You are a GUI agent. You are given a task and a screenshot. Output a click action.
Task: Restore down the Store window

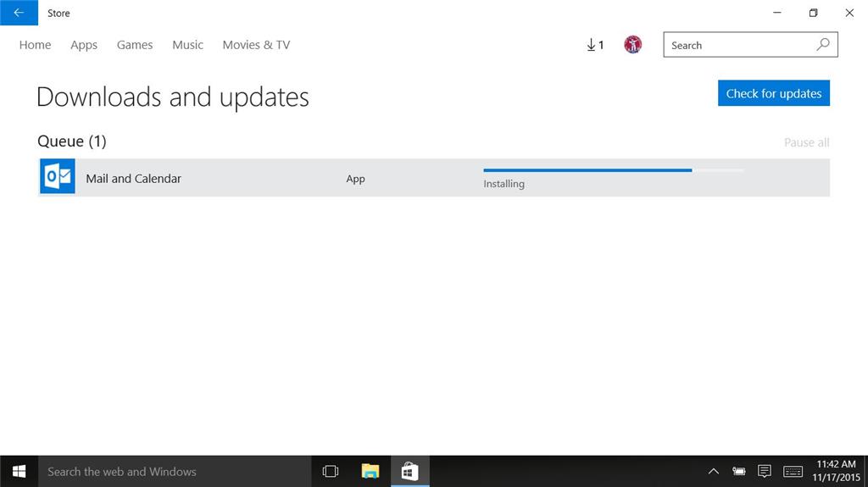coord(813,13)
